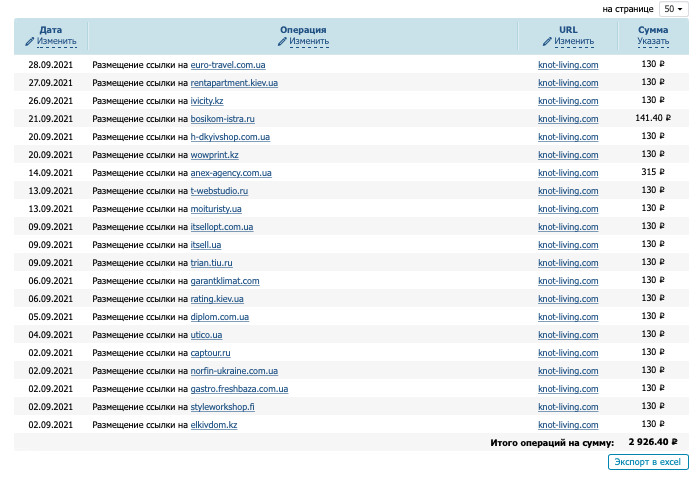The height and width of the screenshot is (496, 699).
Task: Open the utico.ua link
Action: [x=206, y=335]
